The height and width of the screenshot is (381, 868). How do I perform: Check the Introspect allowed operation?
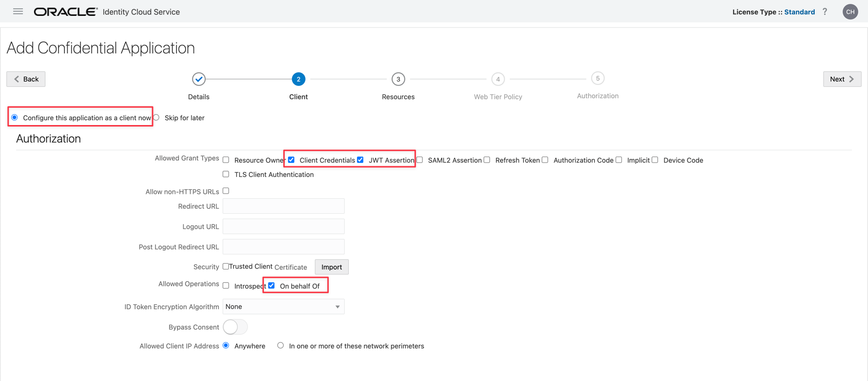coord(226,286)
